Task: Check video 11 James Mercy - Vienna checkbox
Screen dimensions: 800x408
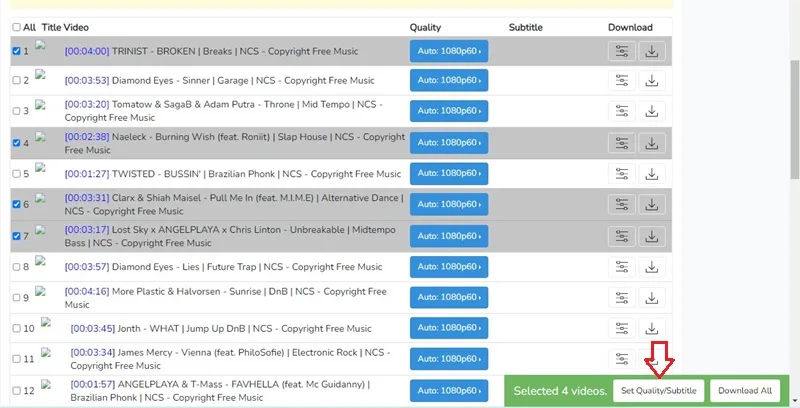Action: click(16, 359)
